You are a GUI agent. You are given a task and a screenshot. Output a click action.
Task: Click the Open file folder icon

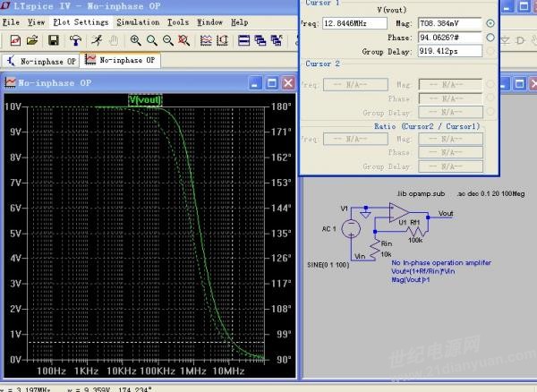click(x=31, y=40)
